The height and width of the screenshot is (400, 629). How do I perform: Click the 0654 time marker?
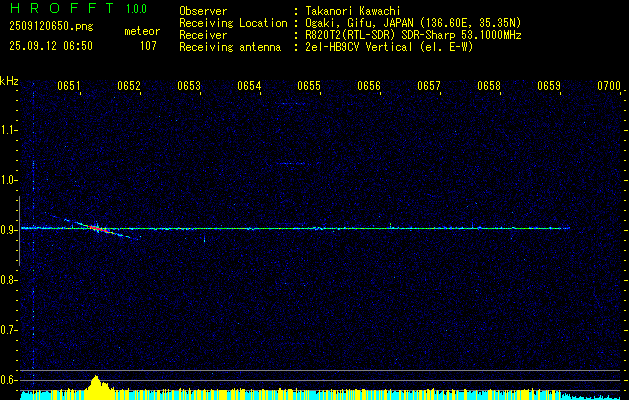tap(249, 86)
